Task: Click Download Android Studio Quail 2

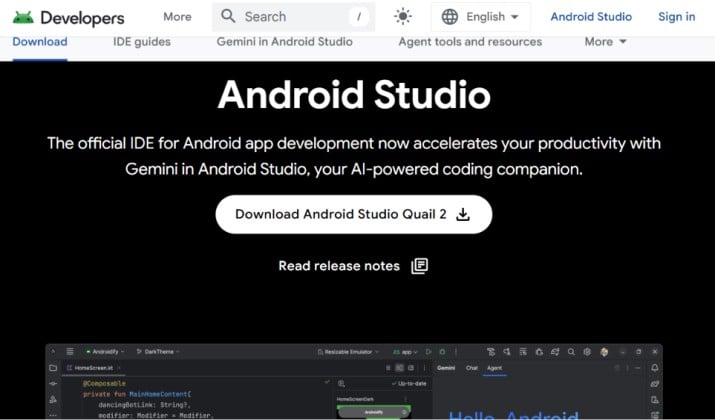Action: 354,214
